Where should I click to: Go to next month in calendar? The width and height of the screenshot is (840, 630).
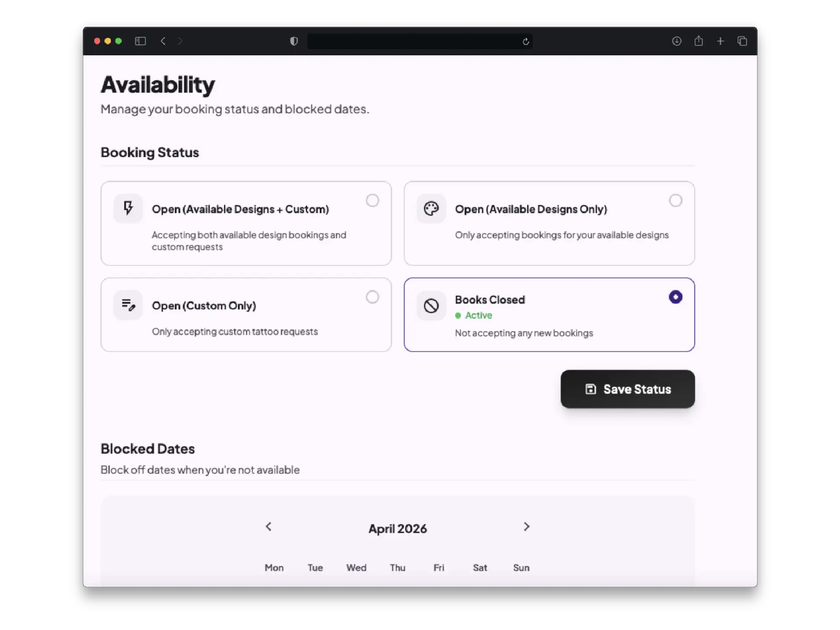coord(527,527)
